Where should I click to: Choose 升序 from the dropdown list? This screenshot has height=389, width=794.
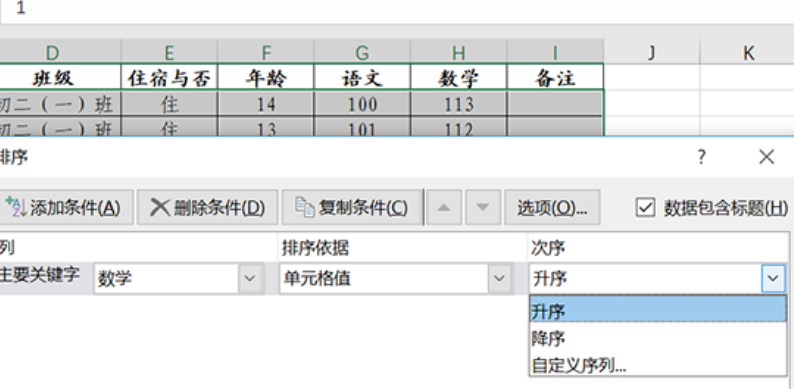(657, 310)
